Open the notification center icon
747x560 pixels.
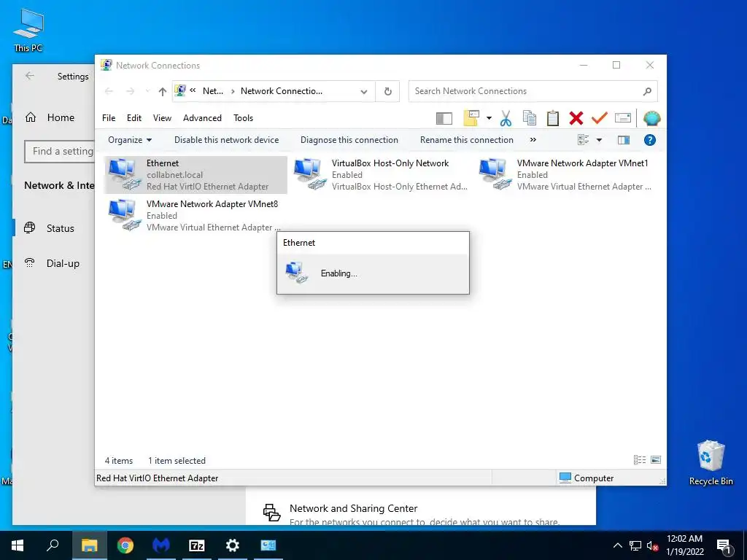pos(724,545)
